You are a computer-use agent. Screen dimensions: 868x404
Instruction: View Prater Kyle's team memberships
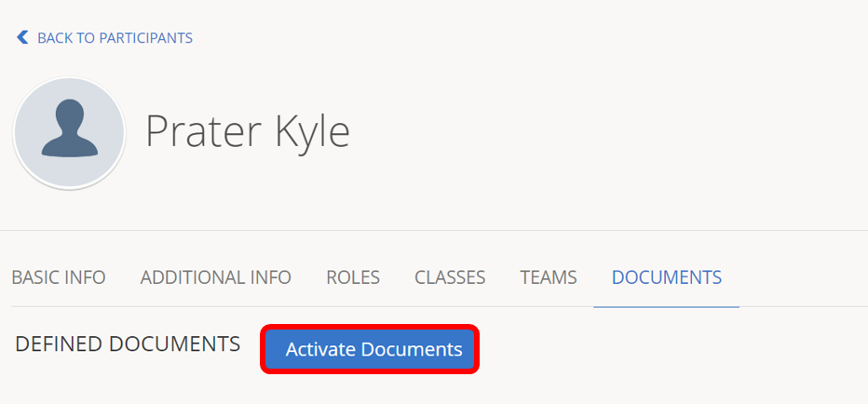pos(548,277)
